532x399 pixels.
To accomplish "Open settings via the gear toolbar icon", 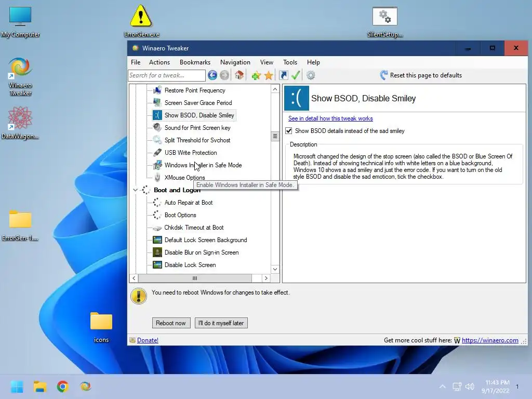I will click(x=311, y=75).
